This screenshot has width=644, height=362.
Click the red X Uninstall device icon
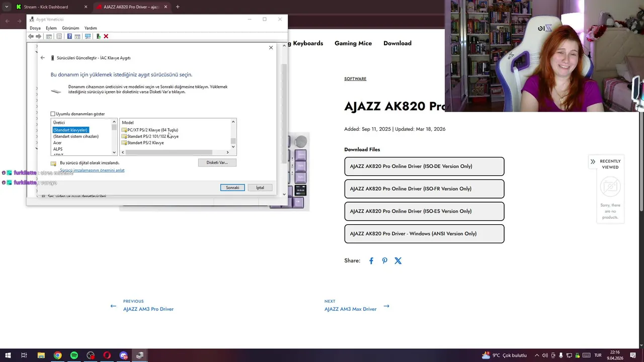pos(106,36)
